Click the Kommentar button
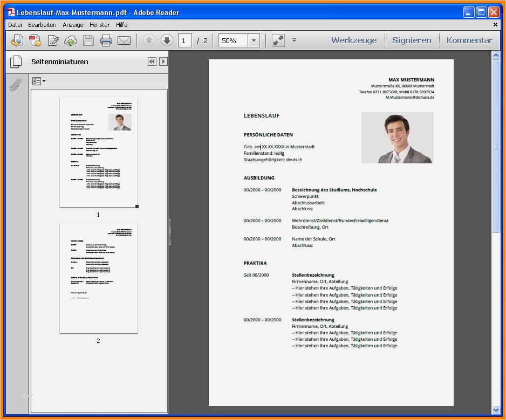The width and height of the screenshot is (506, 420). (x=469, y=40)
